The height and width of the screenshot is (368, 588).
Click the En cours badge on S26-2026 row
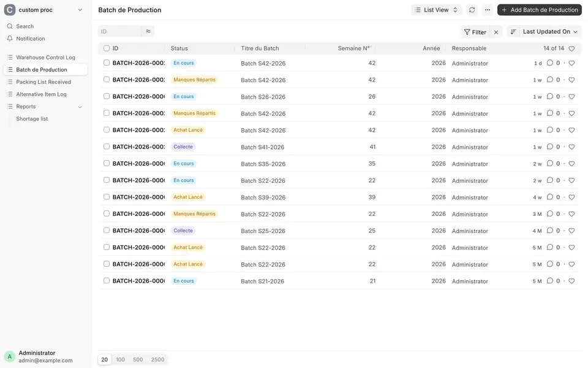click(x=183, y=96)
